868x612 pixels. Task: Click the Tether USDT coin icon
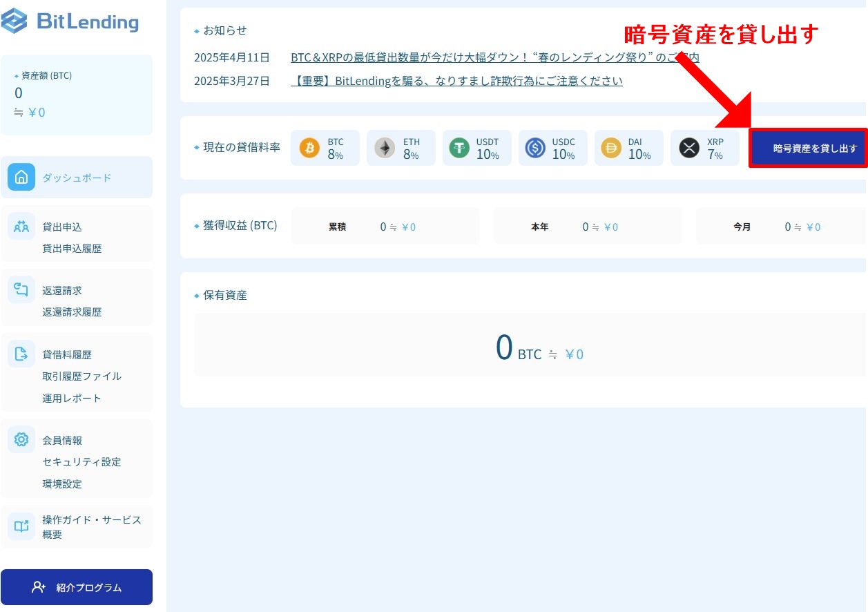click(459, 148)
